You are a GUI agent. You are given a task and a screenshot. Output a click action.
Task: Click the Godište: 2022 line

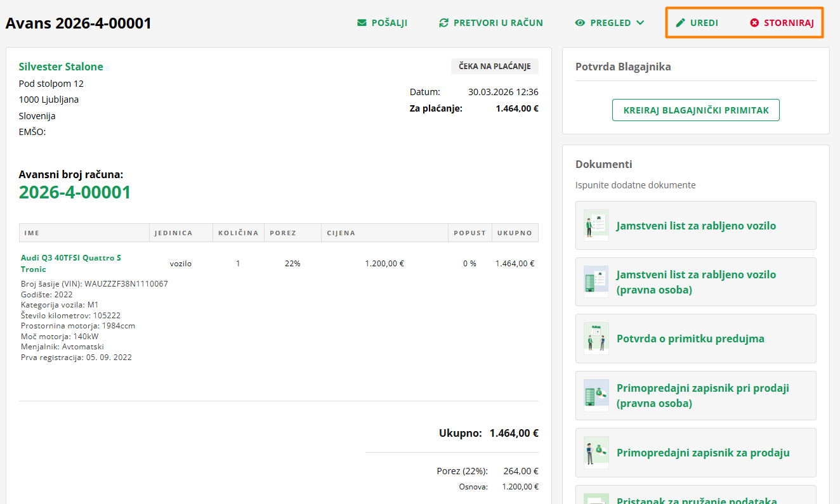(47, 294)
